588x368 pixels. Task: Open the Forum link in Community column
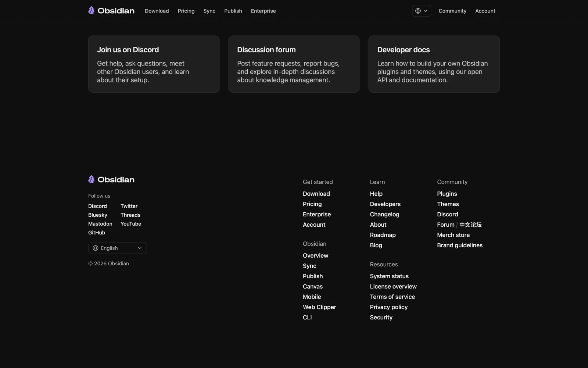[446, 224]
